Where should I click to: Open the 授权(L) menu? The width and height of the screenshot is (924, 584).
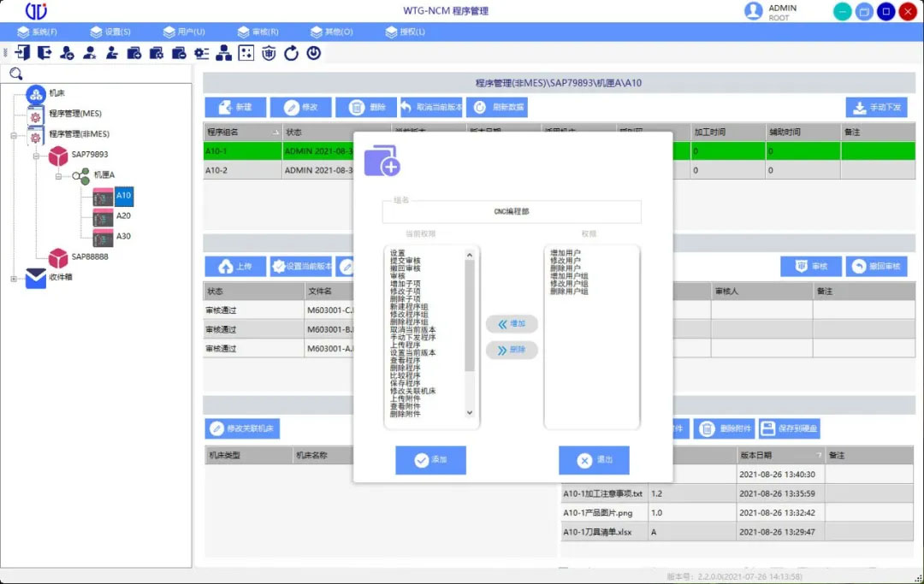coord(405,32)
